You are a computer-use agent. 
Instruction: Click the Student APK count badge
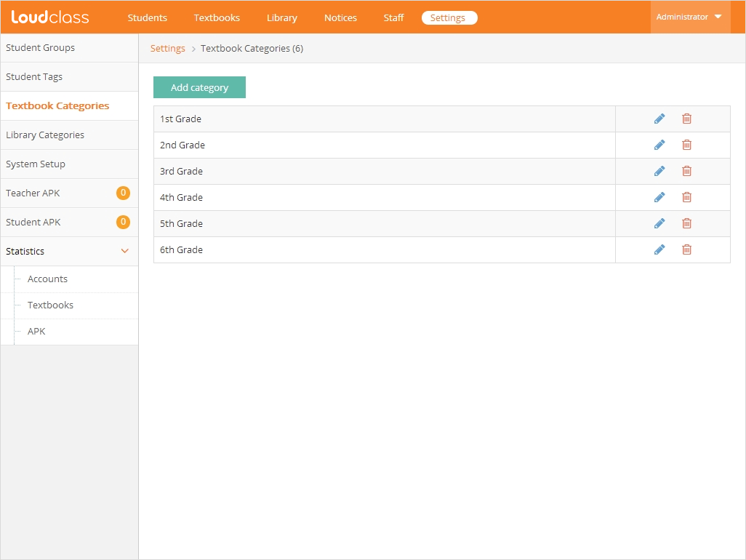tap(123, 222)
